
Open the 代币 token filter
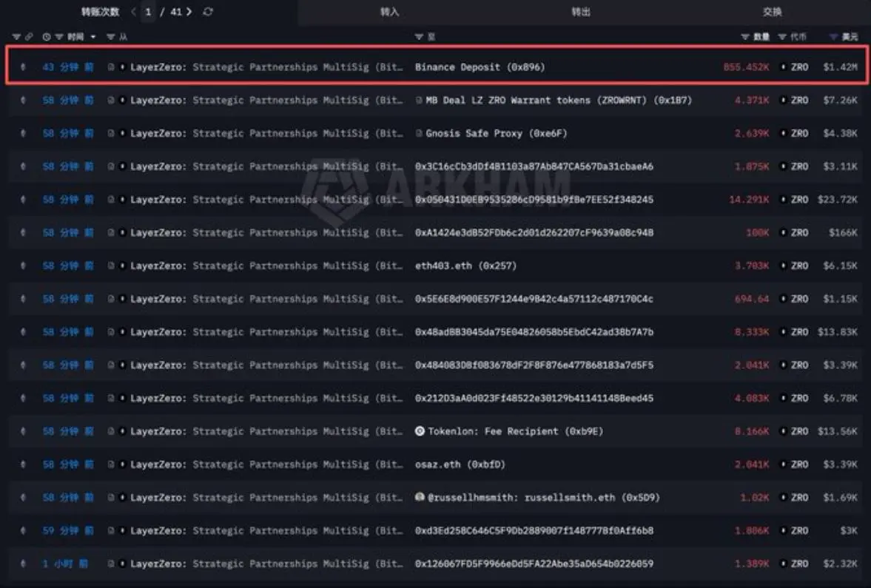click(782, 37)
